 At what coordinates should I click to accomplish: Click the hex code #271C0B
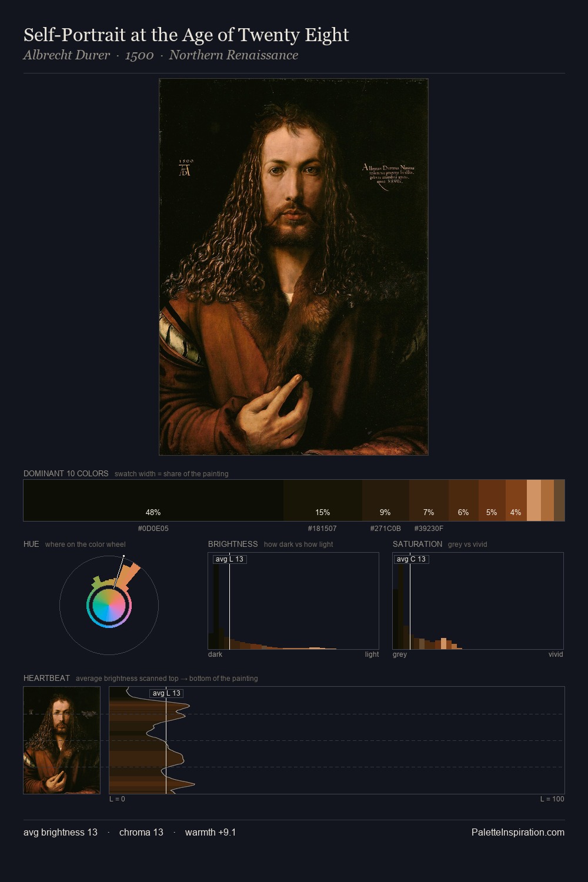(385, 529)
